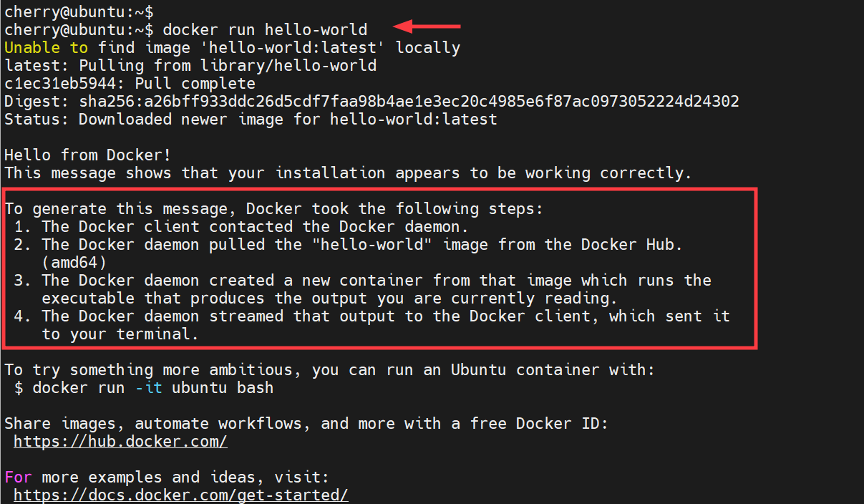Click the '(amd64)' architecture text
Image resolution: width=864 pixels, height=504 pixels.
coord(74,263)
